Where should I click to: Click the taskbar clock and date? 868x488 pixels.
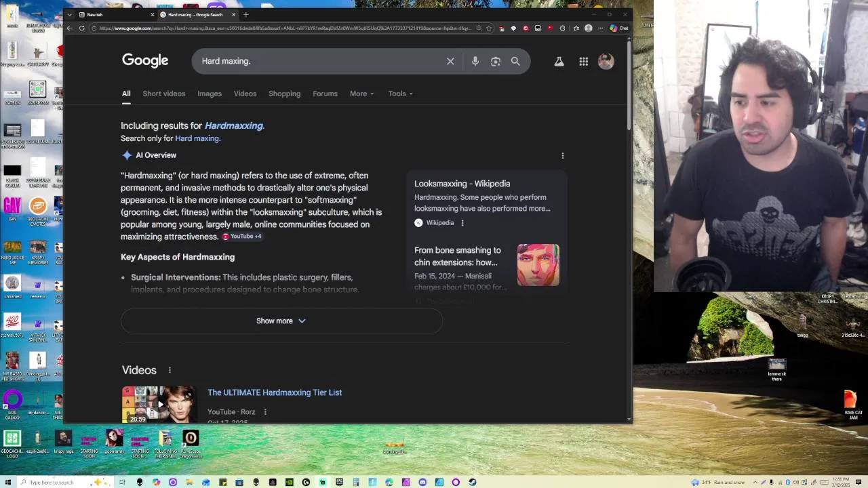pyautogui.click(x=840, y=482)
